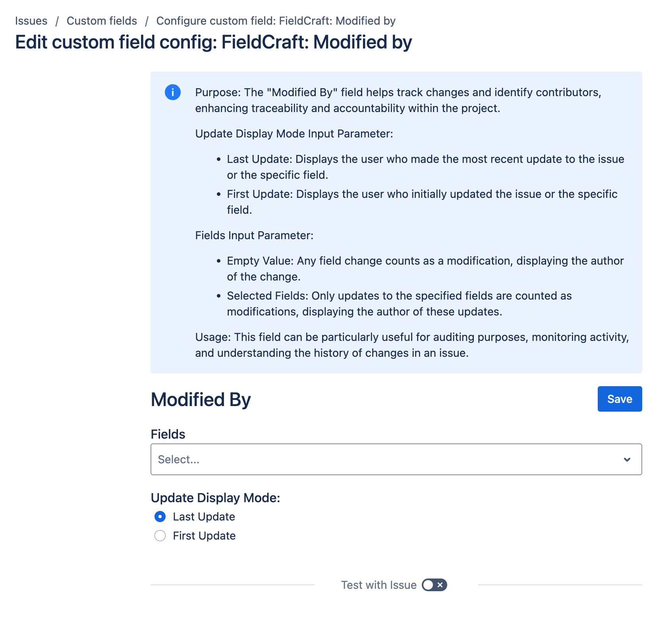Image resolution: width=672 pixels, height=623 pixels.
Task: Click the Test with Issue label text
Action: pyautogui.click(x=378, y=585)
